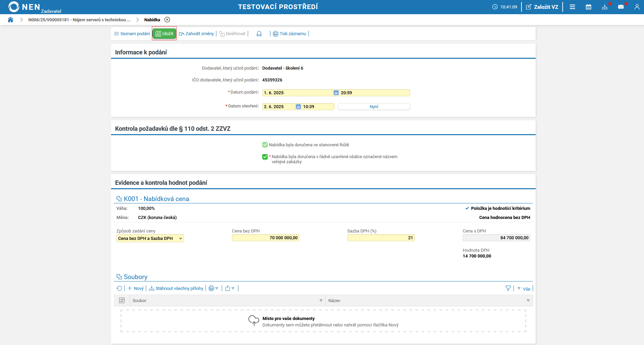Open date picker for Datum podání
Image resolution: width=644 pixels, height=345 pixels.
point(336,93)
